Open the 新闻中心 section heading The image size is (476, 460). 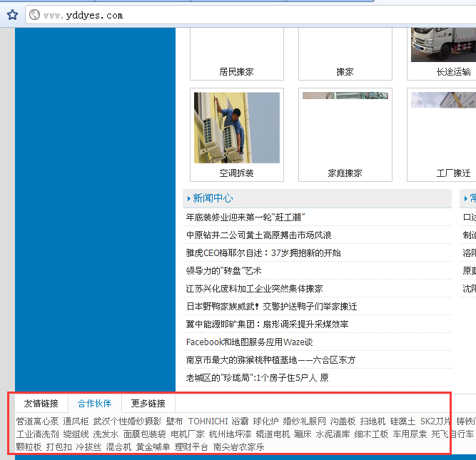(x=213, y=198)
